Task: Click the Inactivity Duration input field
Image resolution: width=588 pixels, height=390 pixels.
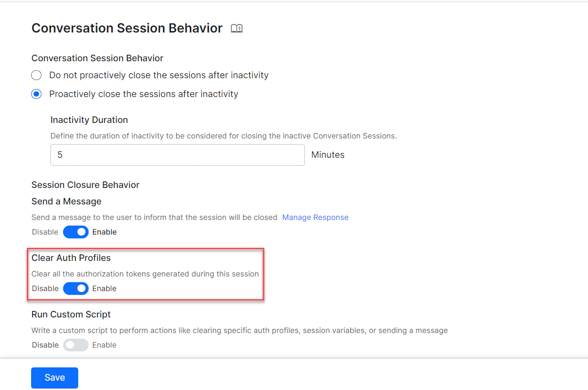Action: click(178, 154)
